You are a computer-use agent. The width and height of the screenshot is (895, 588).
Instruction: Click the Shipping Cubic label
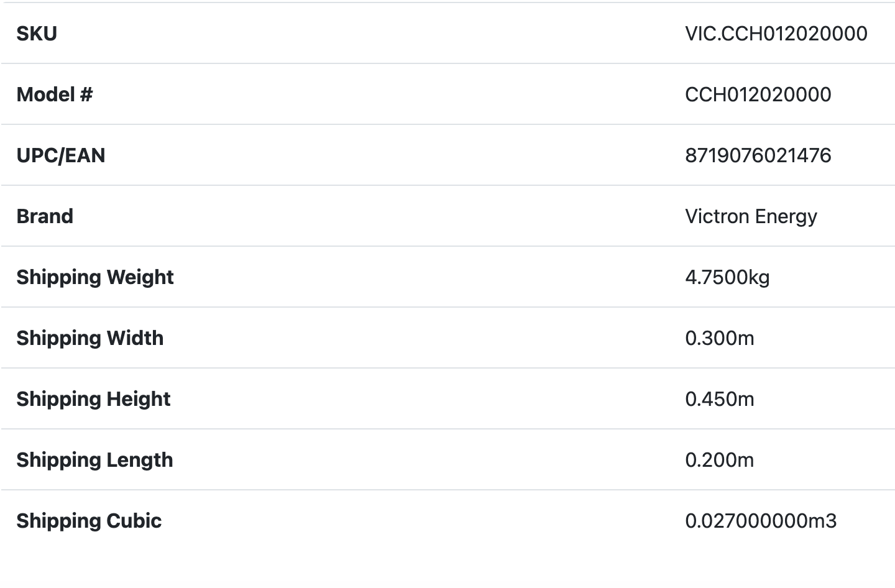click(89, 521)
